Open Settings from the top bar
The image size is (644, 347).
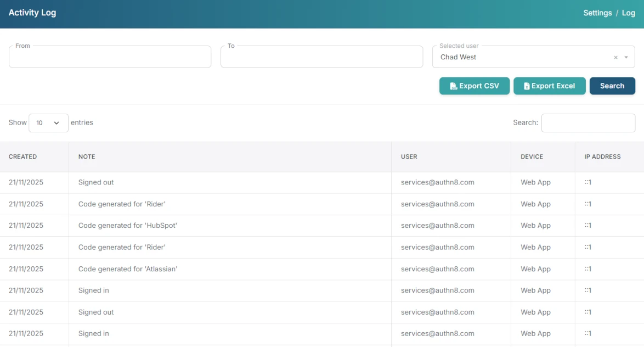click(x=597, y=13)
